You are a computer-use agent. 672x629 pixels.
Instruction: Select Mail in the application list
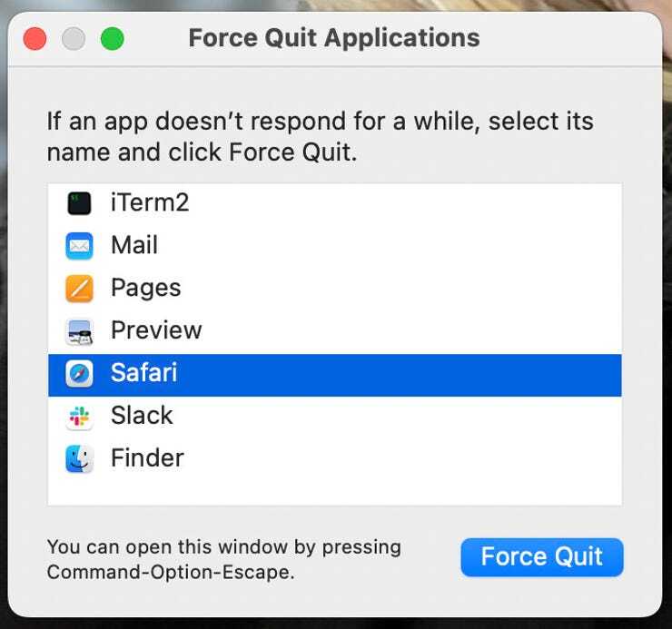point(134,245)
